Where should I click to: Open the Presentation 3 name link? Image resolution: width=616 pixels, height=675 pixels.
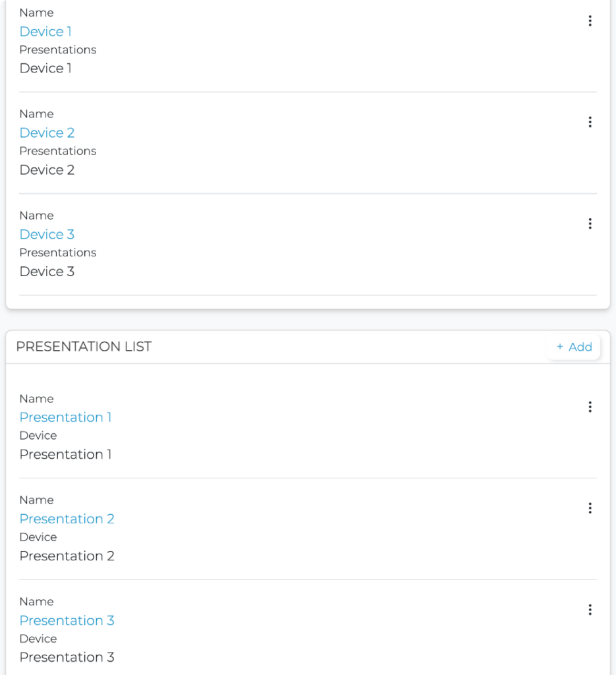[67, 620]
